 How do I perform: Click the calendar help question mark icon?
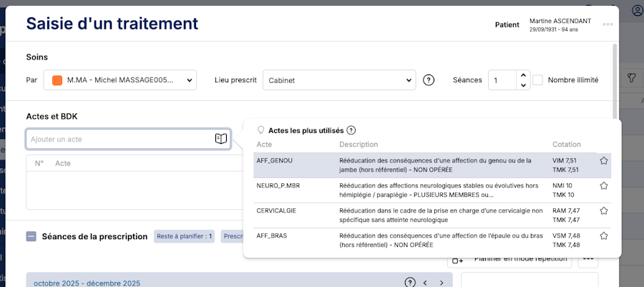point(410,283)
